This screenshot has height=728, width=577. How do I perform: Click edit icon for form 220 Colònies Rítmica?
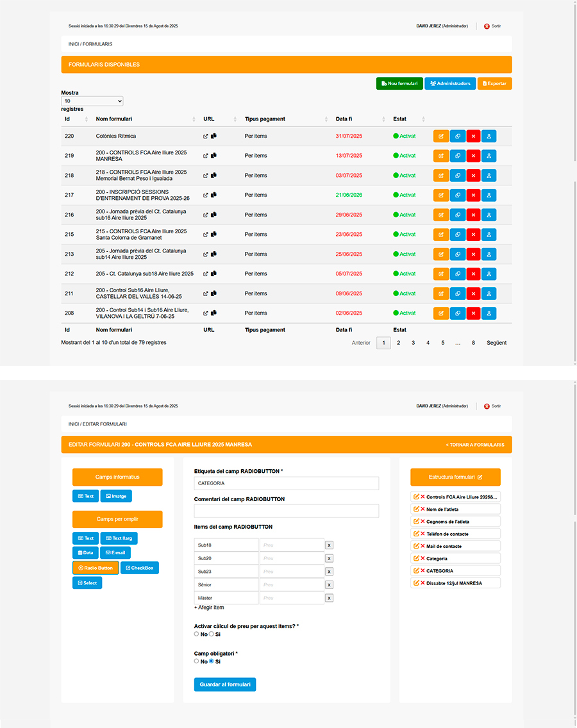[441, 136]
